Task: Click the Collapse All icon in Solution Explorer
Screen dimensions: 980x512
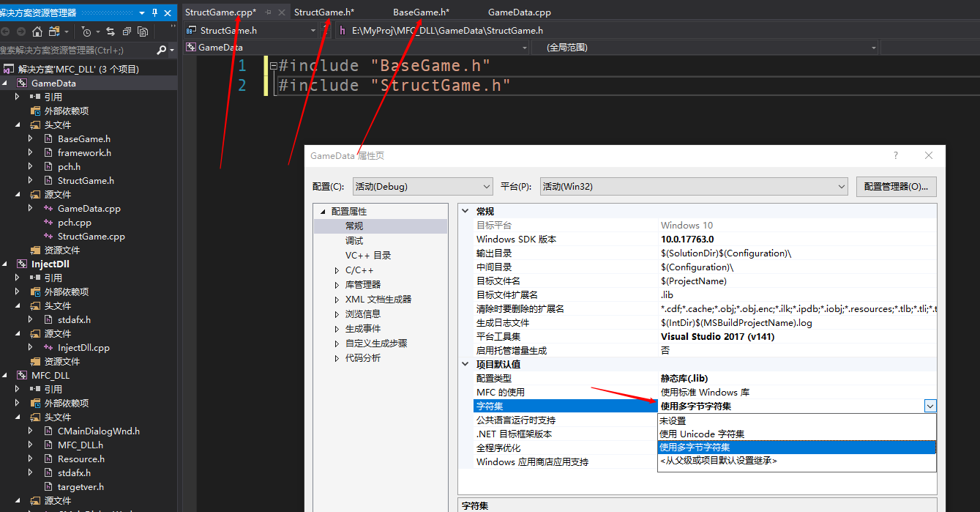Action: coord(127,31)
